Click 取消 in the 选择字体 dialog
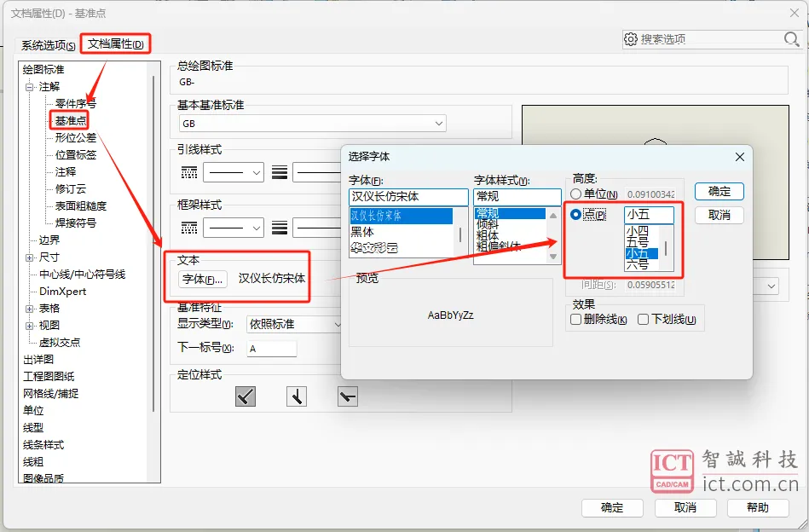 click(x=719, y=215)
